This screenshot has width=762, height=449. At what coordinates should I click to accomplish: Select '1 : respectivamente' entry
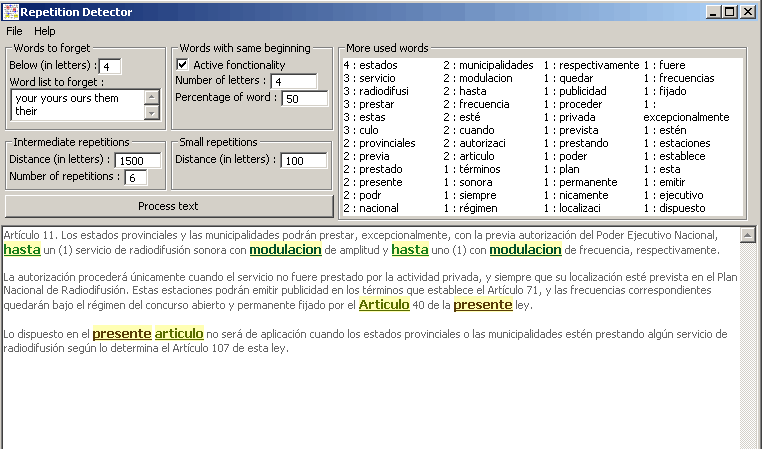pyautogui.click(x=592, y=65)
